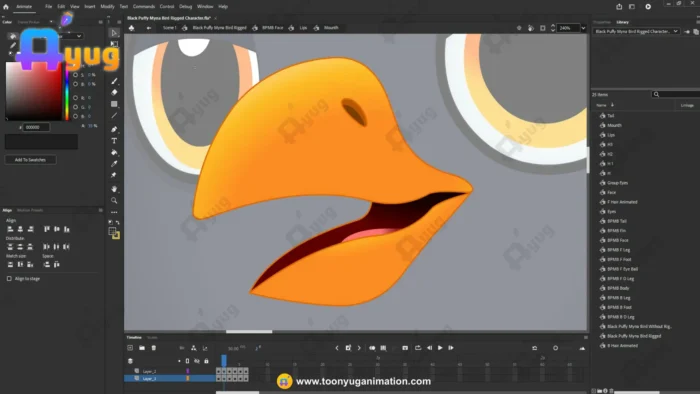Select the S saturation radio button
Viewport: 700px width, 394px height.
[75, 75]
